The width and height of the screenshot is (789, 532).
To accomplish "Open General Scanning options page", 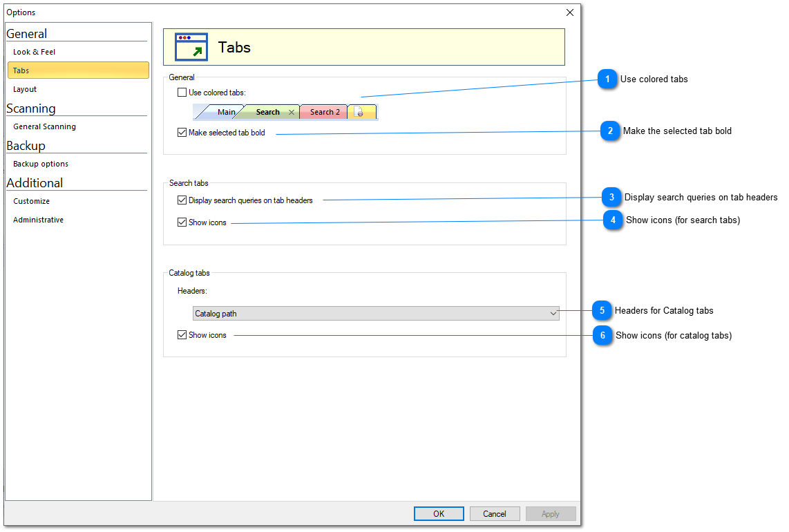I will tap(45, 126).
